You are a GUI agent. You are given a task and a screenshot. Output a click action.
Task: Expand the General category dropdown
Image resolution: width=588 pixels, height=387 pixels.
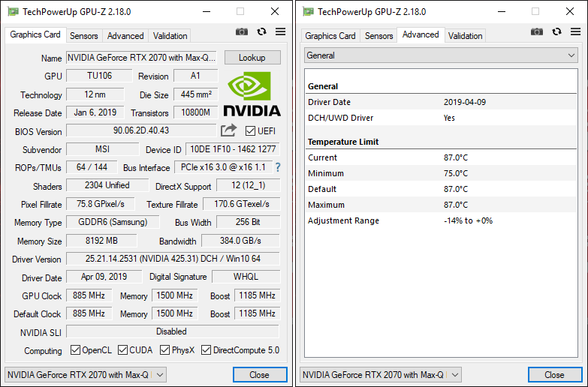point(441,55)
